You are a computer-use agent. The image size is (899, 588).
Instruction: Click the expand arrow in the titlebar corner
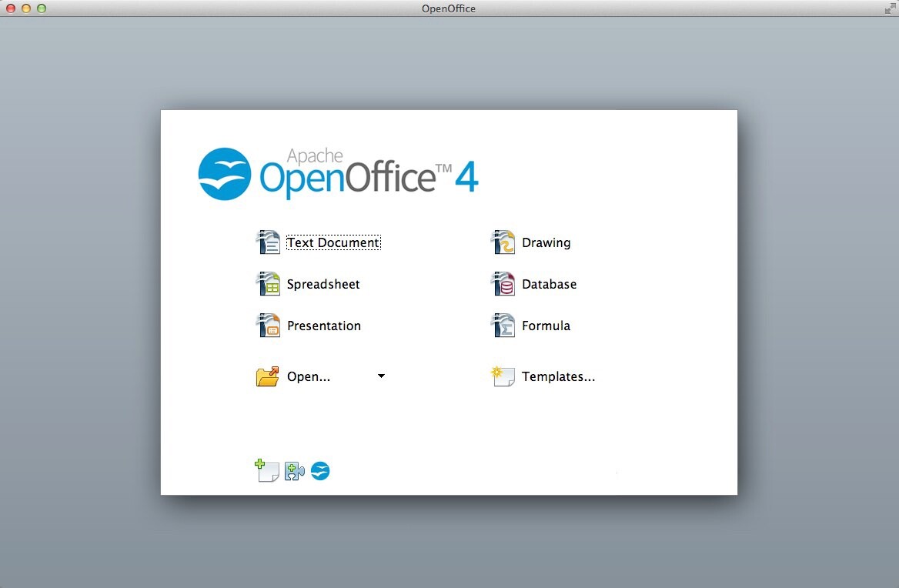[890, 8]
